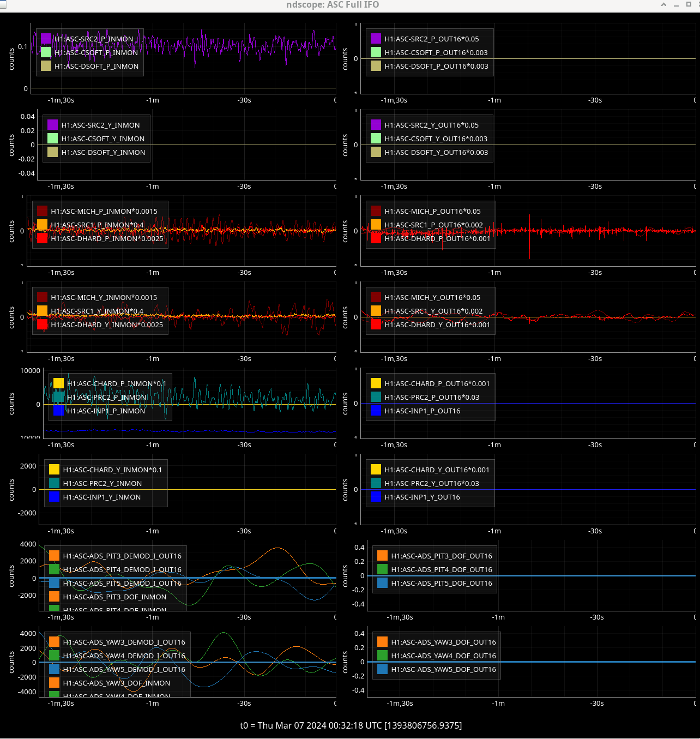Image resolution: width=700 pixels, height=739 pixels.
Task: Click the tan H1:ASC-DSOFT_P_OUT16*0.003 legend swatch
Action: (x=376, y=66)
